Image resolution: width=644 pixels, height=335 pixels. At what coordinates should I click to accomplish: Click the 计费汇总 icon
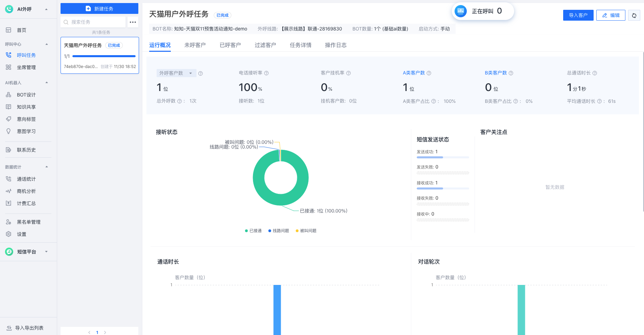(x=8, y=203)
